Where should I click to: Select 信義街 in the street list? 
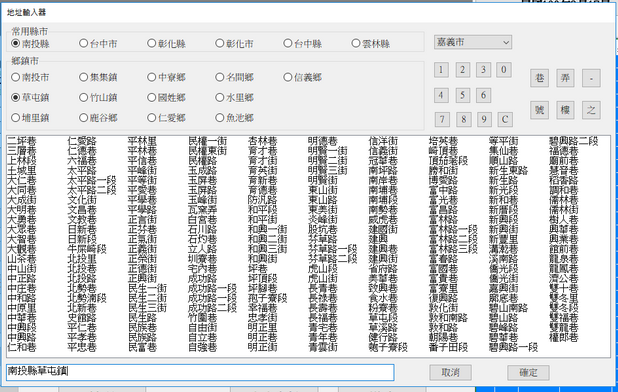[383, 151]
